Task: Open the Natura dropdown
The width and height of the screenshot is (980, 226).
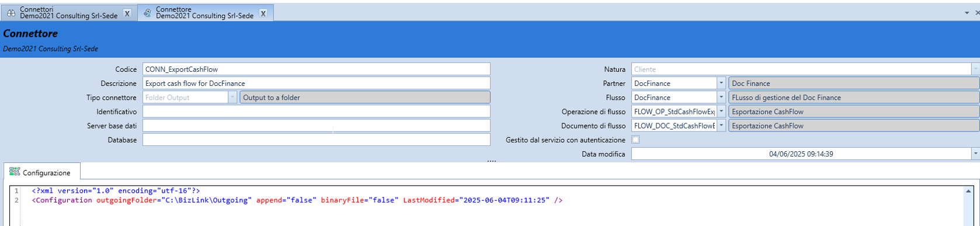Action: click(x=975, y=69)
